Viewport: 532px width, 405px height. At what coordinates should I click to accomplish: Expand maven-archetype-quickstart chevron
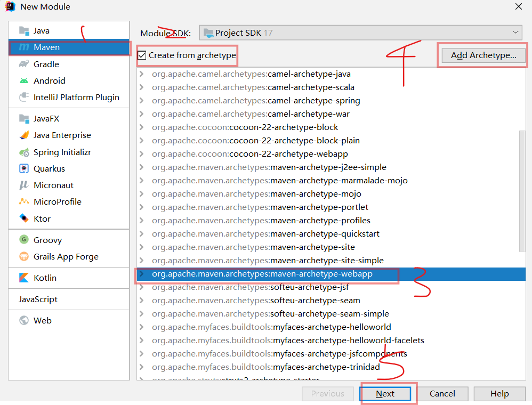pos(142,234)
